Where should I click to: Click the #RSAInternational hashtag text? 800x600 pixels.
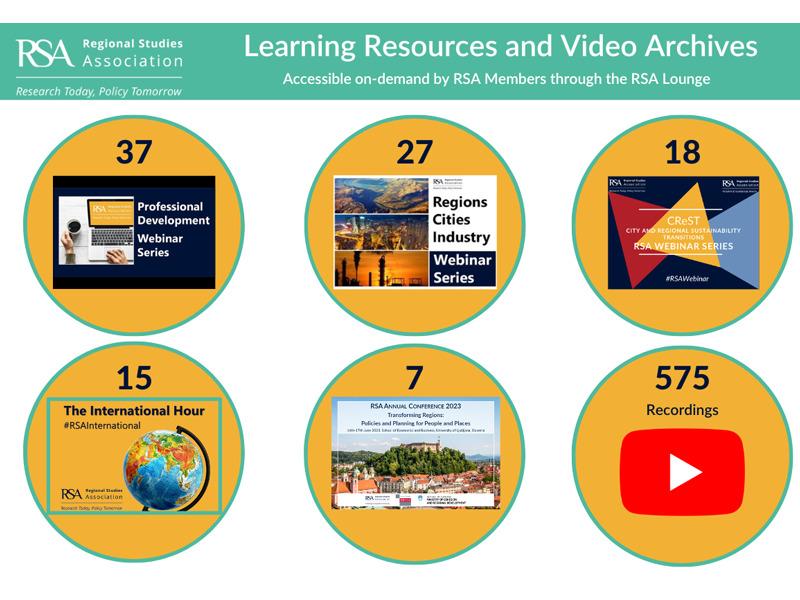(102, 426)
